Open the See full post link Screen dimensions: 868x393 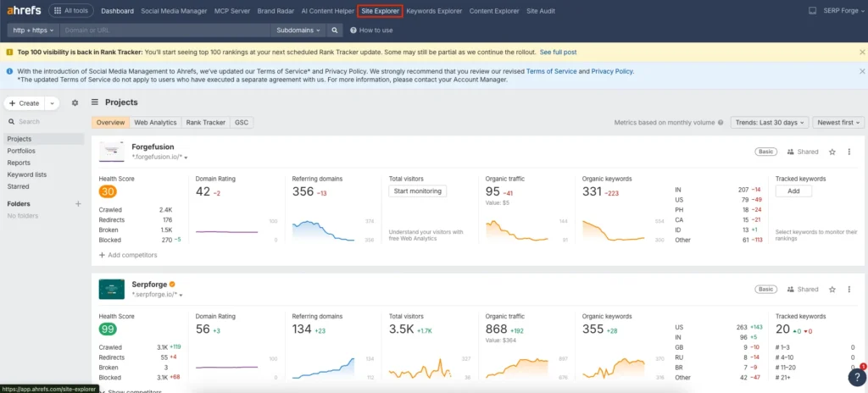point(558,52)
